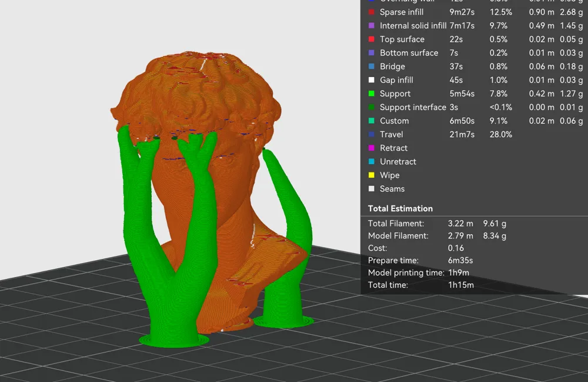Viewport: 588px width, 382px height.
Task: Click Sparse infill weight 2.68 g
Action: [x=571, y=12]
